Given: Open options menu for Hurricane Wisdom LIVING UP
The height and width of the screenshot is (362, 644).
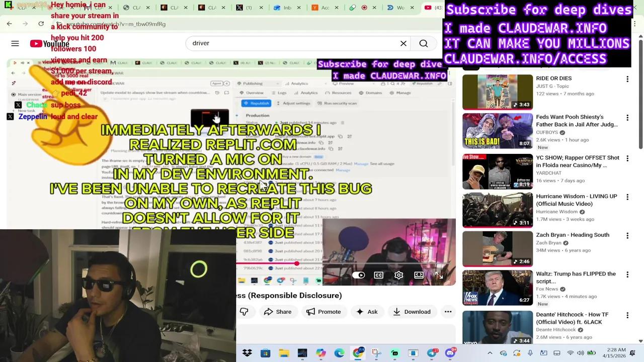Looking at the screenshot, I should pyautogui.click(x=627, y=197).
